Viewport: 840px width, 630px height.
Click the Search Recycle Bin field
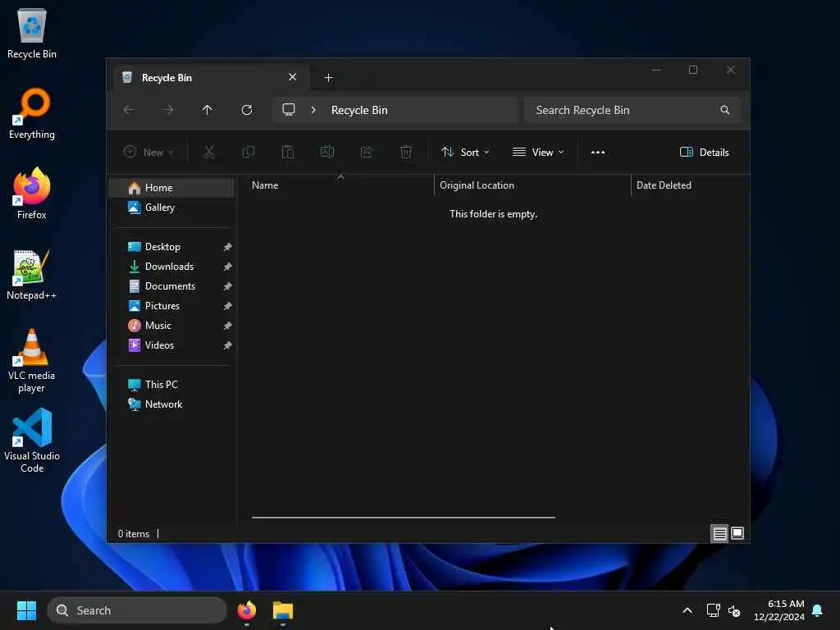click(x=632, y=110)
